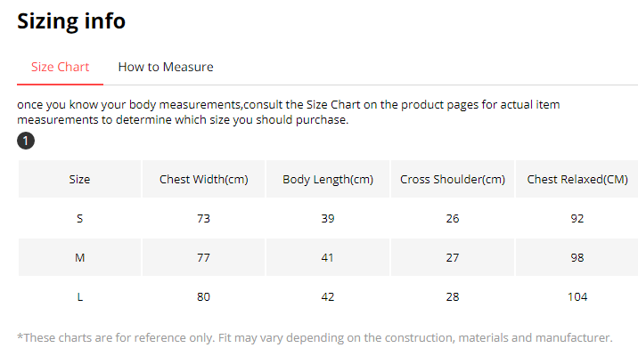This screenshot has height=364, width=638.
Task: Open the How to Measure tab
Action: [x=166, y=67]
